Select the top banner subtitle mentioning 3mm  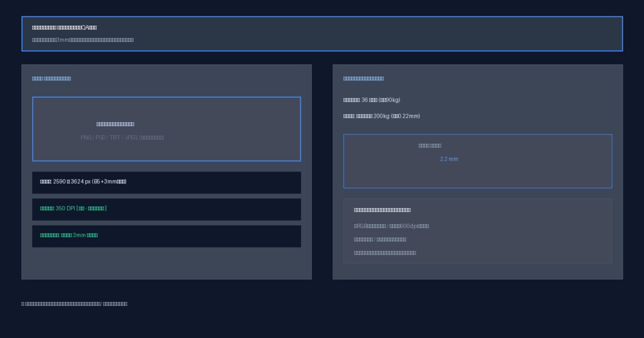tap(82, 40)
